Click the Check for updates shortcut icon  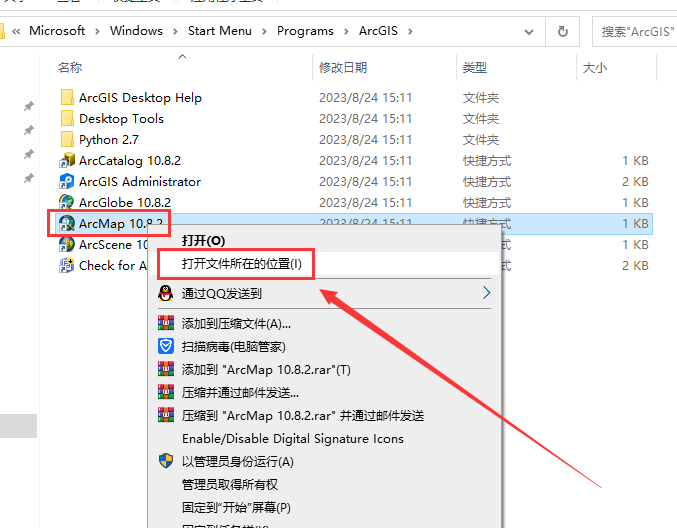coord(67,265)
